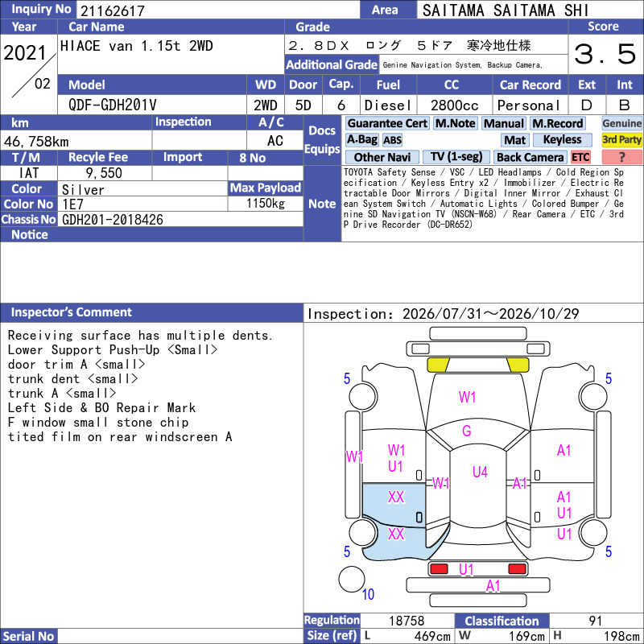Select chassis number GDH201-2018426

click(113, 220)
